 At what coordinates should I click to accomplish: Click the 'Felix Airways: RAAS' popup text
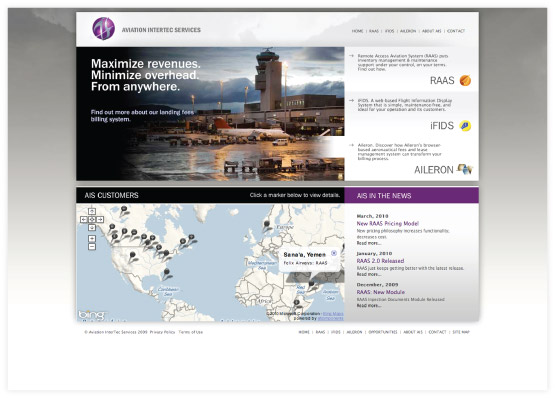coord(305,263)
